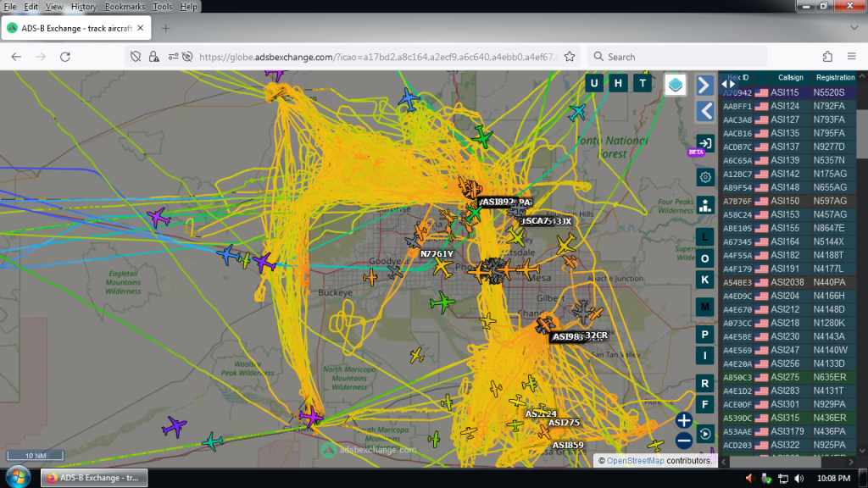Toggle the I isolate button
Image resolution: width=868 pixels, height=488 pixels.
click(704, 356)
